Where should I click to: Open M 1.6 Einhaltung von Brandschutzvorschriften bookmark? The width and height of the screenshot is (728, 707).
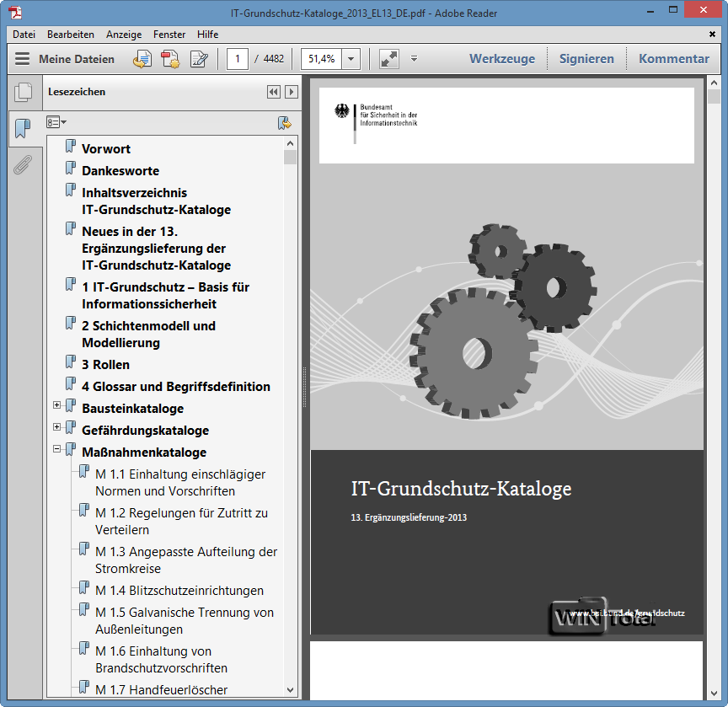coord(161,660)
